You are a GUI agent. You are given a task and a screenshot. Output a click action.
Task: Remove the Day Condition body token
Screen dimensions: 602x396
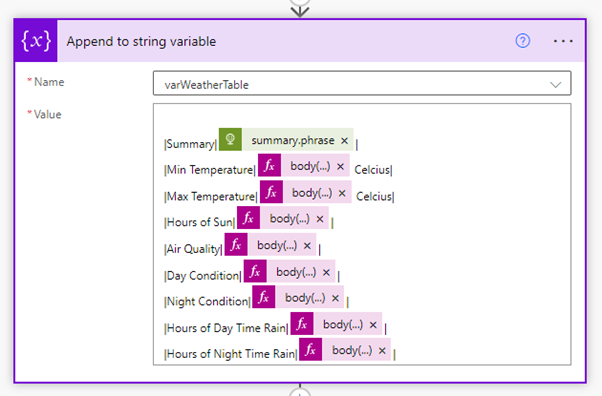point(326,272)
